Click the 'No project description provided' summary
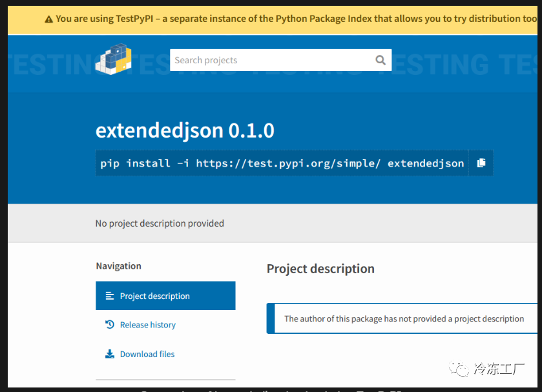 (x=160, y=223)
